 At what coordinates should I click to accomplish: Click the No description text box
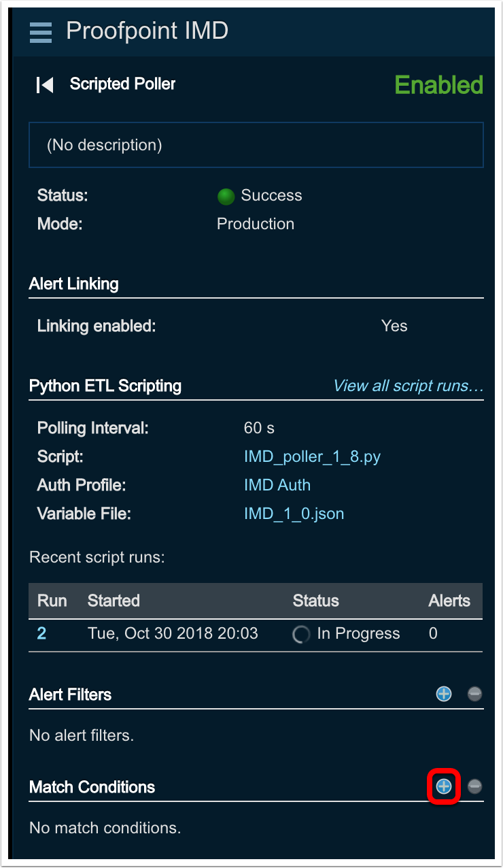[256, 145]
